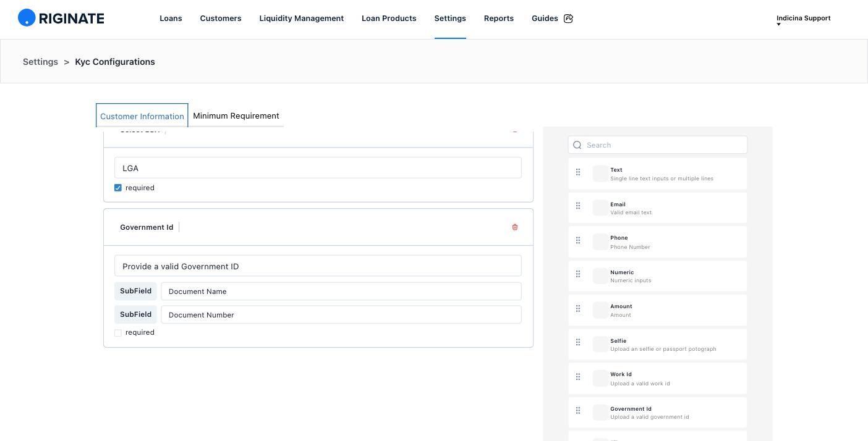Click the Email field type icon

coord(600,208)
